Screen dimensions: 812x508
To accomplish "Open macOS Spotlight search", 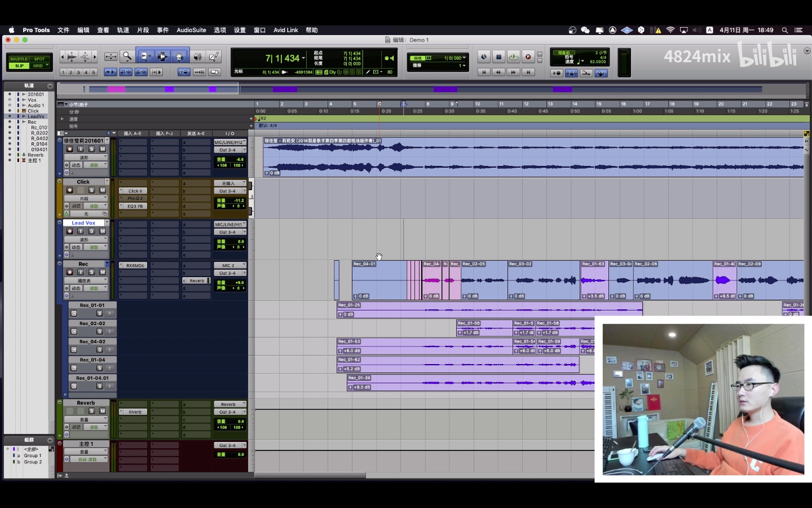I will tap(784, 30).
